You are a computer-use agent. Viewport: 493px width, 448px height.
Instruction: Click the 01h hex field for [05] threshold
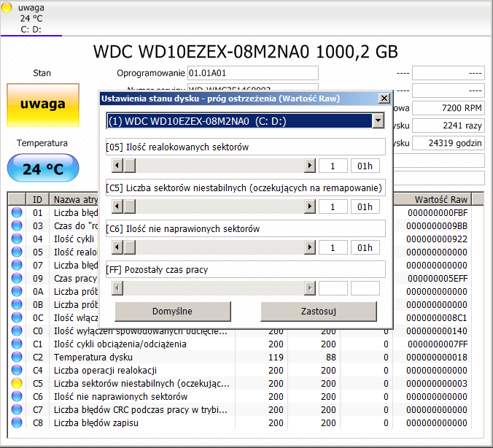pyautogui.click(x=365, y=166)
